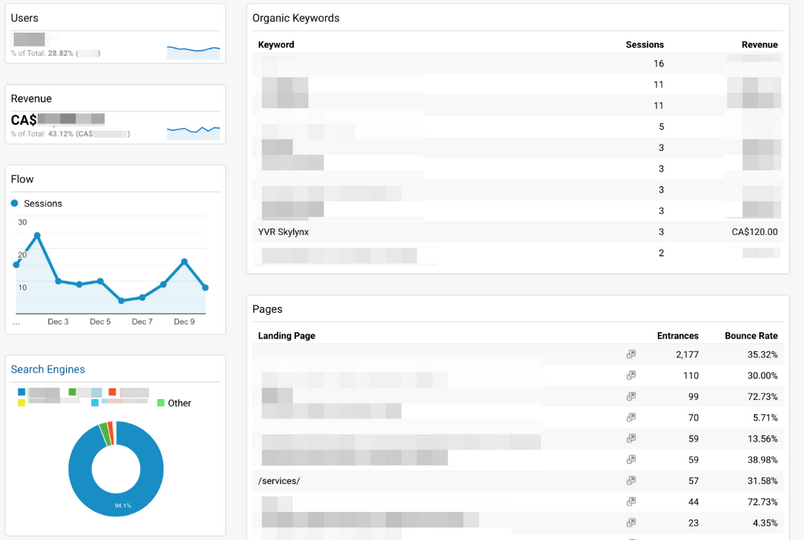
Task: Click external link icon beside 23 entrances
Action: coord(631,523)
